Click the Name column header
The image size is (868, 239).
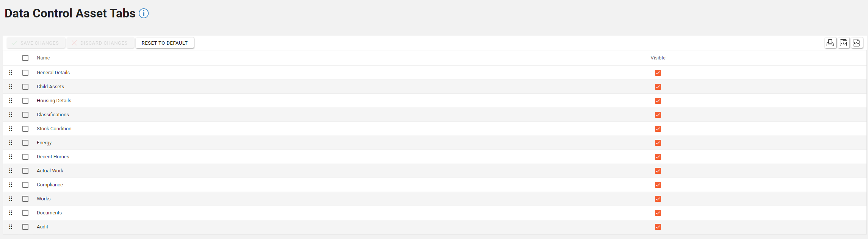pos(43,58)
